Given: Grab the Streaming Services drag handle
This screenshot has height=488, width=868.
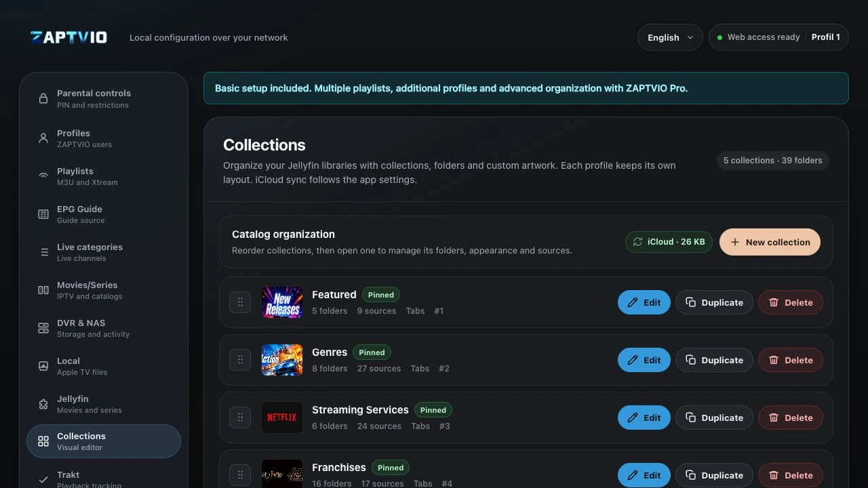Looking at the screenshot, I should [240, 418].
